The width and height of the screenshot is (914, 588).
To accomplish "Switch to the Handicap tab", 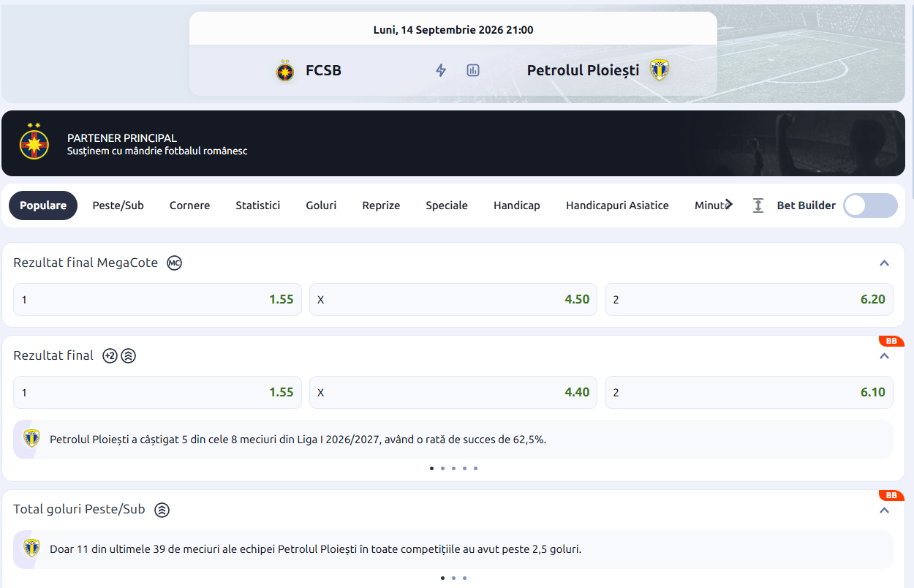I will click(517, 206).
